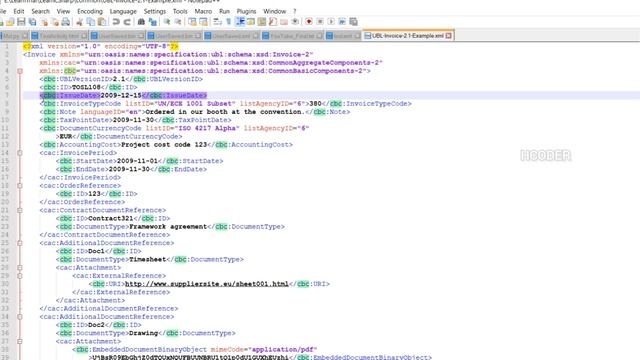Click the DocumentType value Timesheet
640x360 pixels.
click(148, 259)
